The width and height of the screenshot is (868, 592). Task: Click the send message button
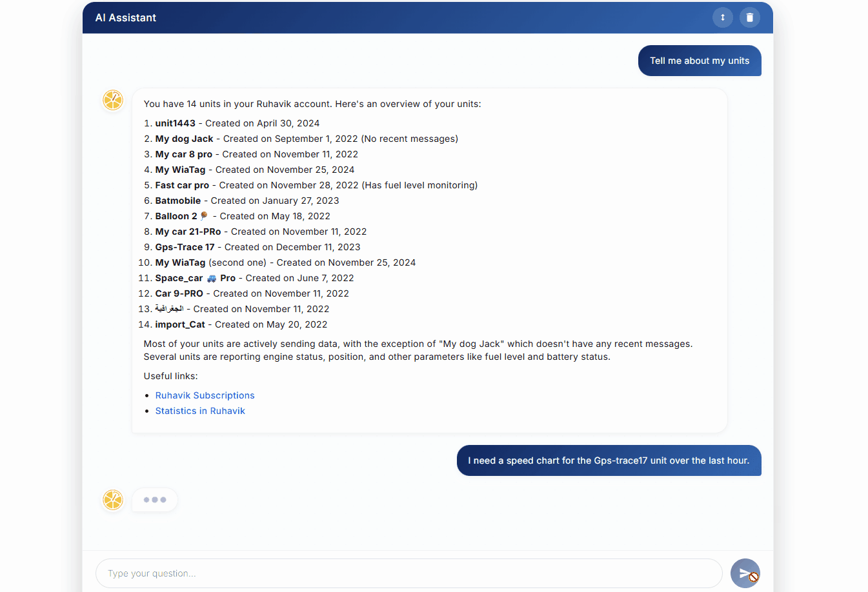745,573
